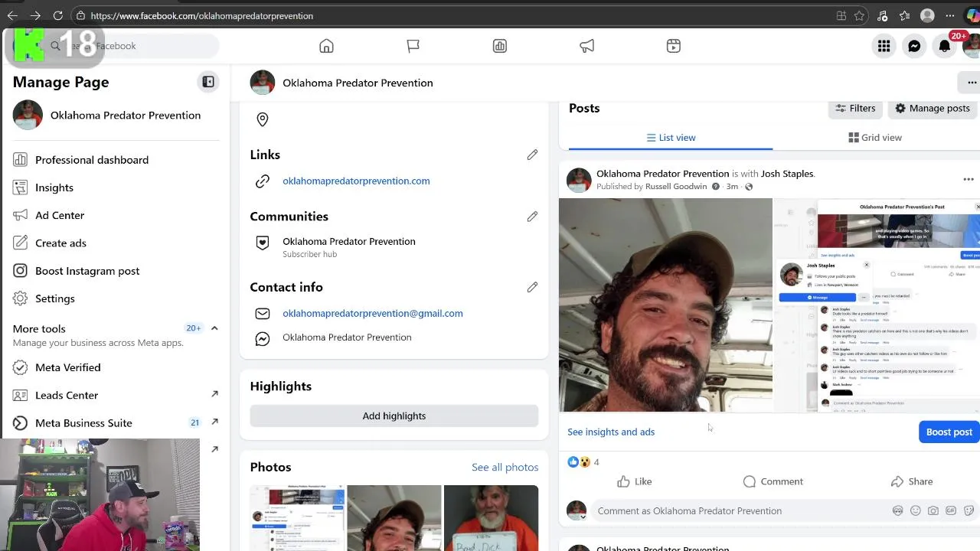View post reactions like and wow icons
The width and height of the screenshot is (980, 551).
coord(579,461)
